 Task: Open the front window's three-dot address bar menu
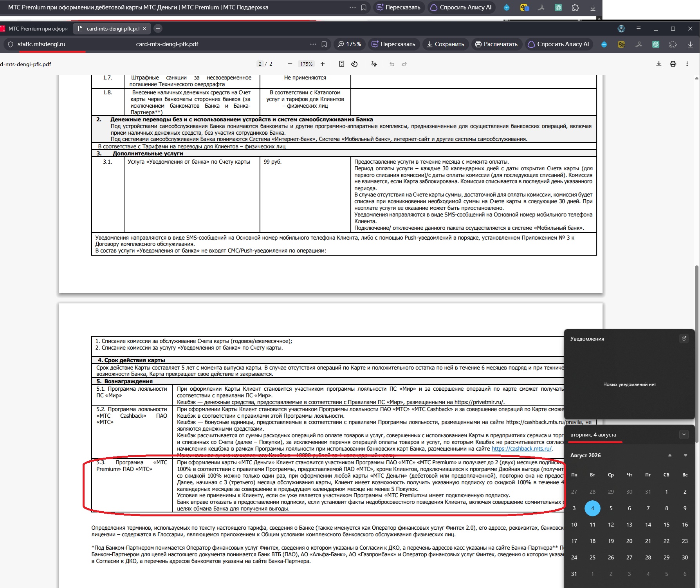[x=313, y=44]
